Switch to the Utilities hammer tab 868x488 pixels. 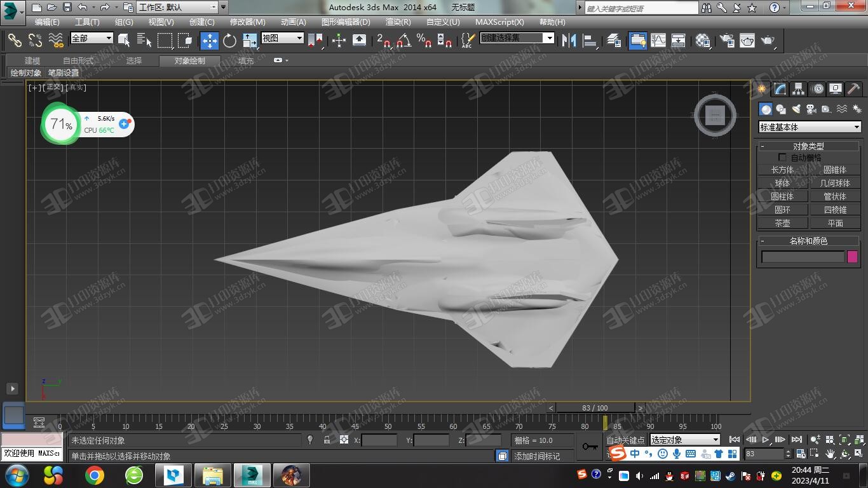click(x=854, y=89)
